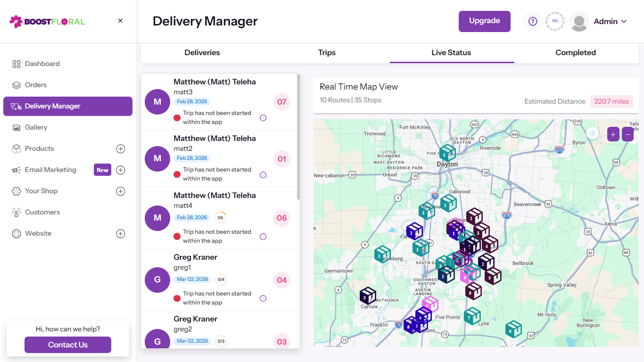Image resolution: width=644 pixels, height=362 pixels.
Task: Close the sidebar with the X icon
Action: (120, 21)
